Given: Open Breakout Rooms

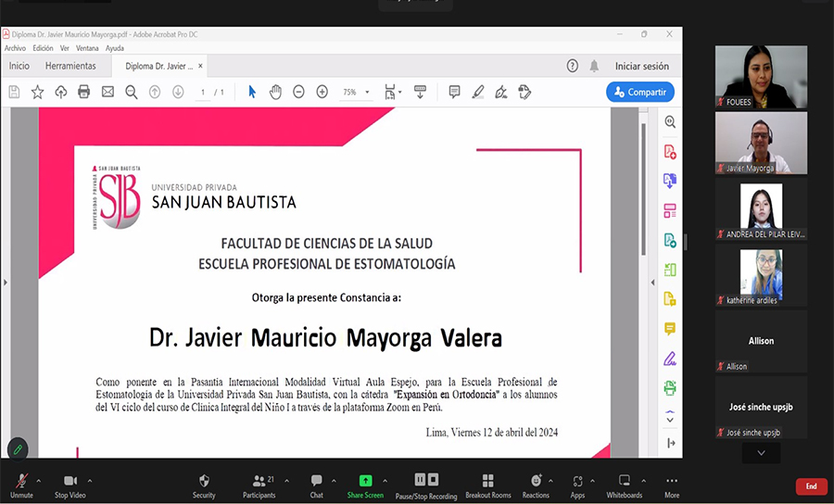Looking at the screenshot, I should click(488, 485).
